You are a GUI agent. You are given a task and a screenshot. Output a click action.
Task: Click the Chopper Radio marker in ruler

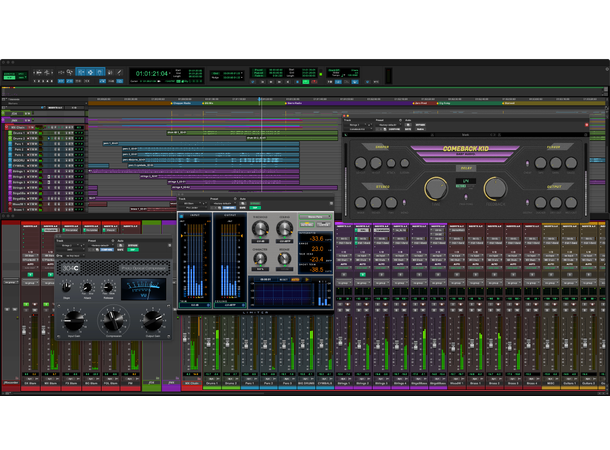coord(181,103)
